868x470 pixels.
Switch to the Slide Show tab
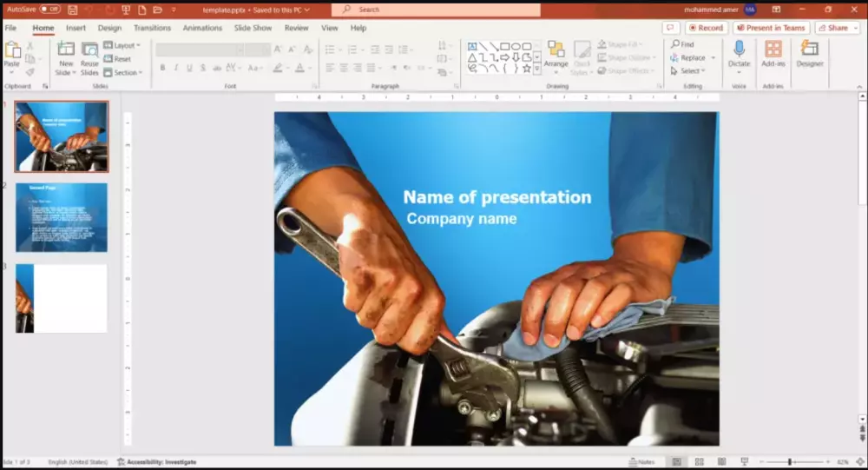[x=253, y=28]
